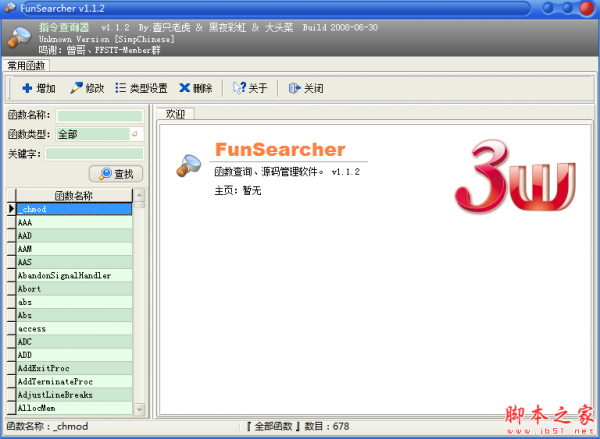Select the capitalized Abs function row
The image size is (600, 439).
click(x=74, y=315)
